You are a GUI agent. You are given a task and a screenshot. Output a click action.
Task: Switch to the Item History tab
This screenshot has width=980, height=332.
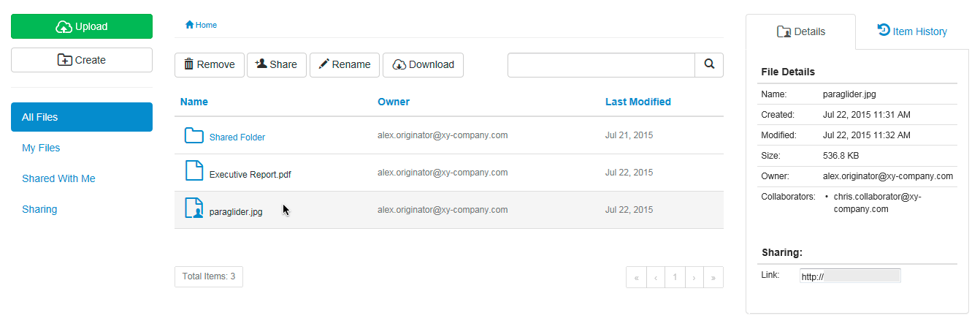click(912, 31)
